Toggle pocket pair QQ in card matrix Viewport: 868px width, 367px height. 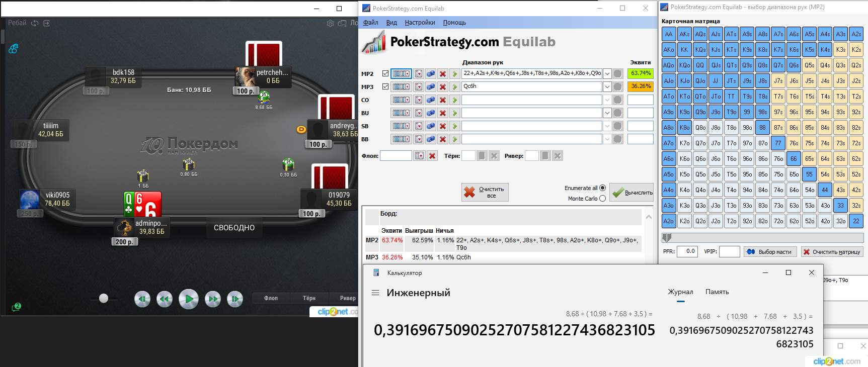pyautogui.click(x=700, y=65)
